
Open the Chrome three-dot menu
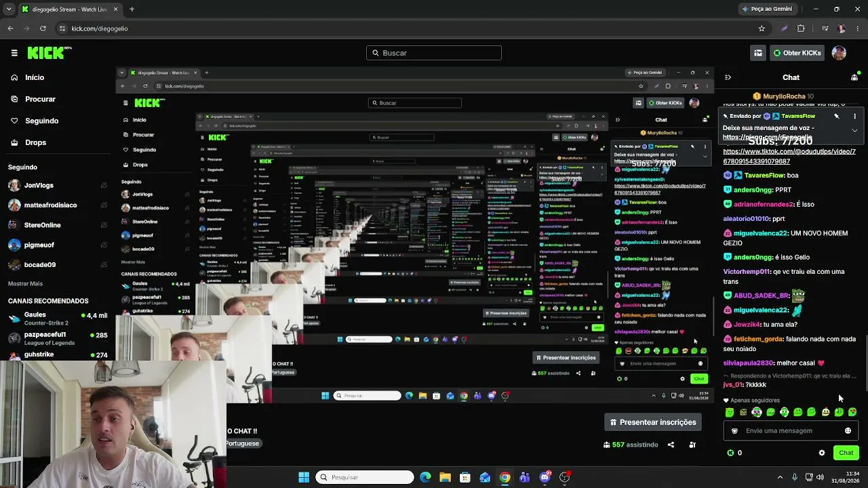tap(857, 28)
